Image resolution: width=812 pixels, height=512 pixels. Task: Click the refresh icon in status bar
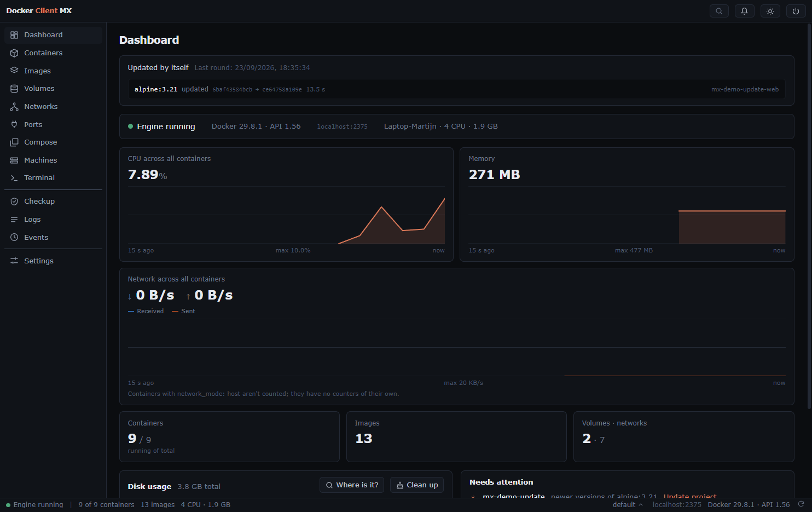pyautogui.click(x=801, y=504)
